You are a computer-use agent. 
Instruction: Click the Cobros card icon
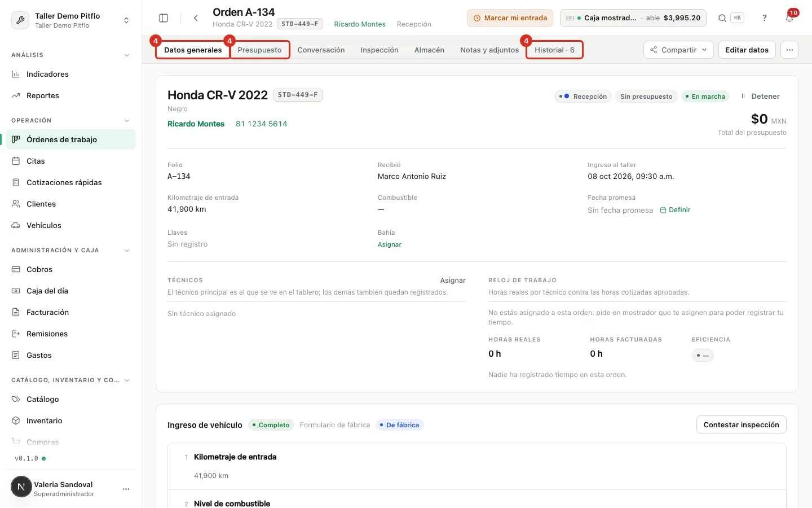coord(16,269)
